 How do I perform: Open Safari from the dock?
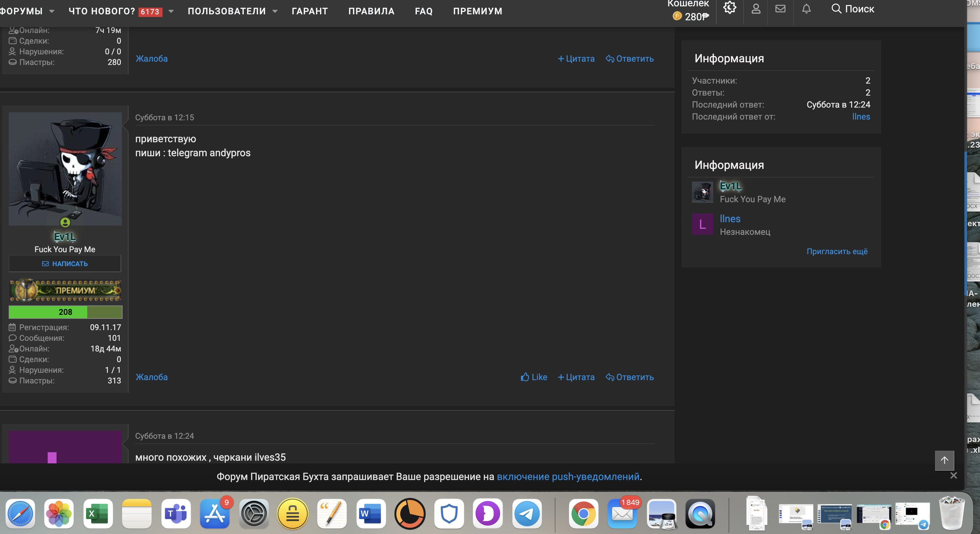20,514
